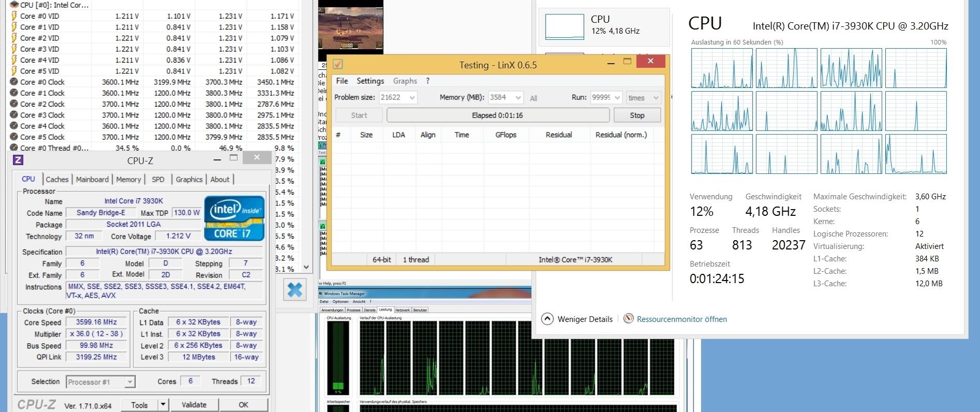Click the Elapsed 0:01:16 progress bar

(x=498, y=115)
